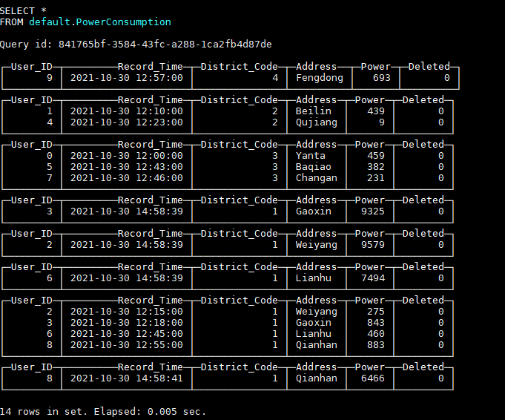Click the district code 4 in Fengdong row

click(275, 78)
